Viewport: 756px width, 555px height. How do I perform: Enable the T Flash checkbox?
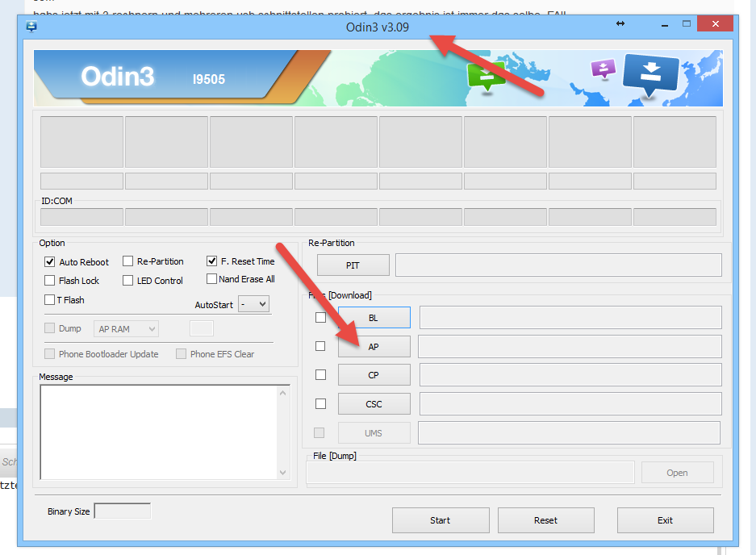pyautogui.click(x=50, y=300)
